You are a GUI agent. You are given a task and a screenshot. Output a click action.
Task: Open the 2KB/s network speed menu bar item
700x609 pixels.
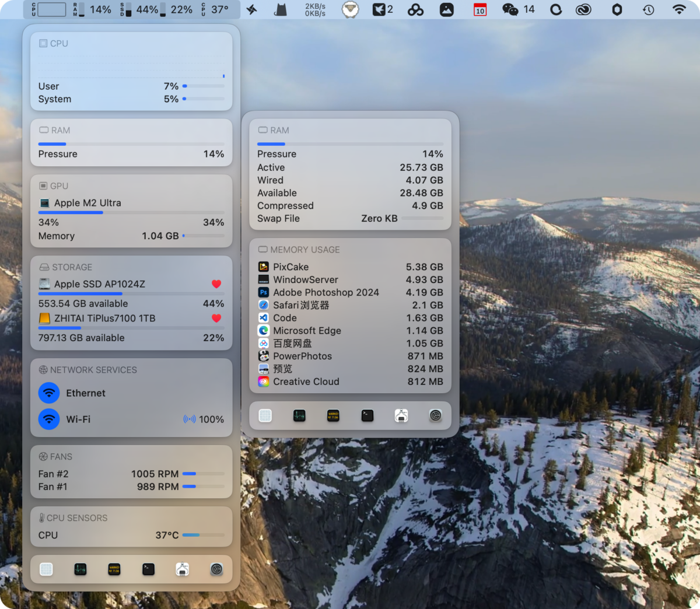(x=315, y=9)
